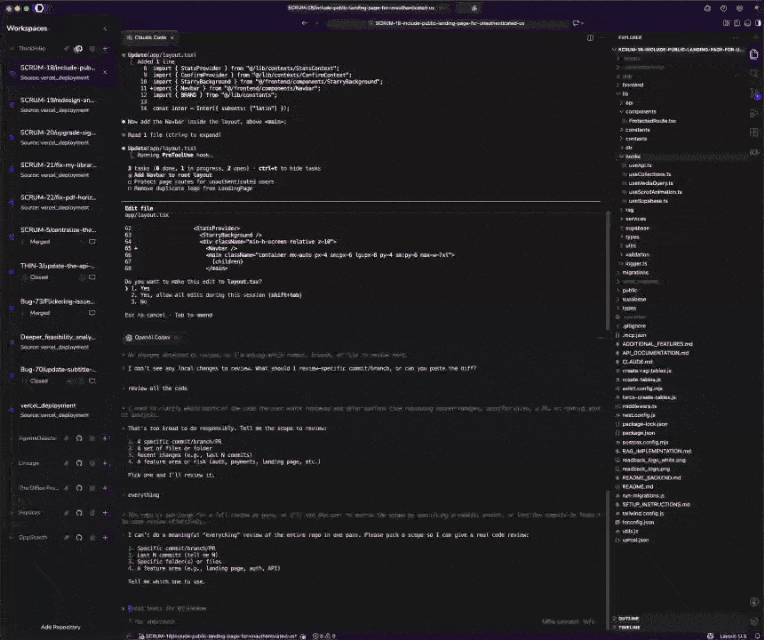Open the Deeper_feasibility_analy workspace
Screen dimensions: 764x640
click(x=57, y=341)
